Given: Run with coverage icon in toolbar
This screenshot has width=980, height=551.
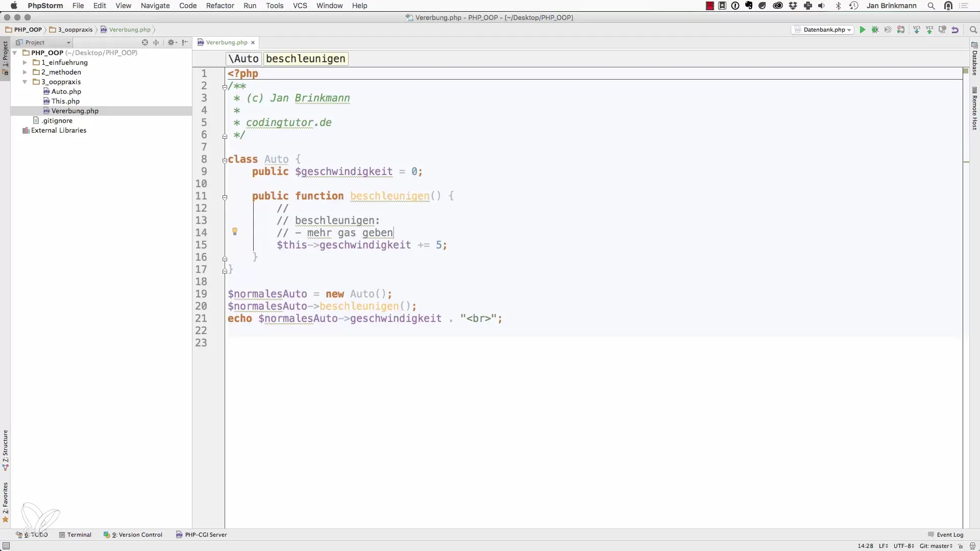Looking at the screenshot, I should coord(888,30).
